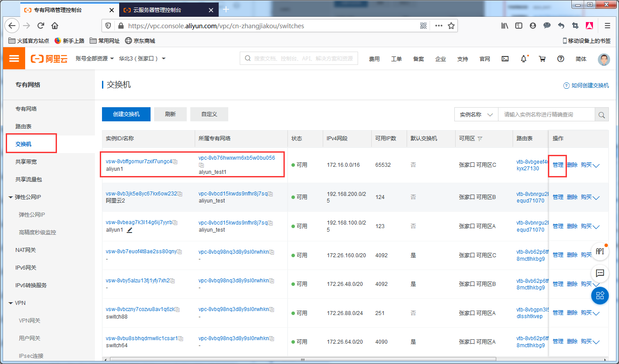Collapse the 弹性公网IP sidebar section
This screenshot has width=619, height=364.
(x=11, y=197)
